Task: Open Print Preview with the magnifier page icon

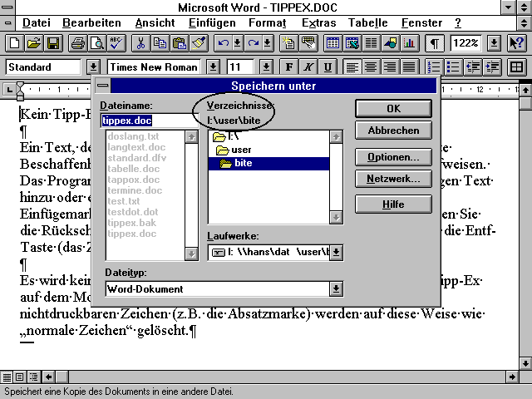Action: (97, 43)
